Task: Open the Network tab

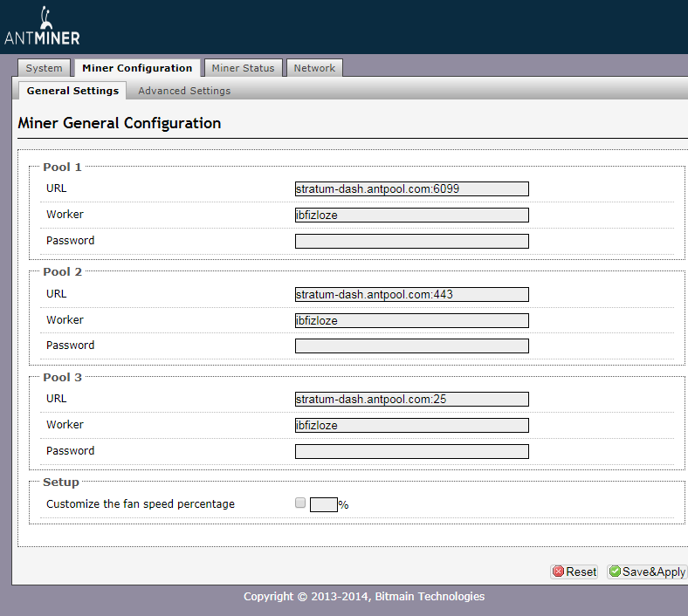Action: 314,68
